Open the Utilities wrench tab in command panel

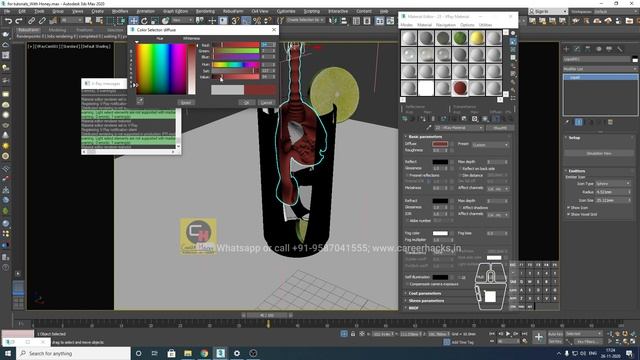click(620, 49)
